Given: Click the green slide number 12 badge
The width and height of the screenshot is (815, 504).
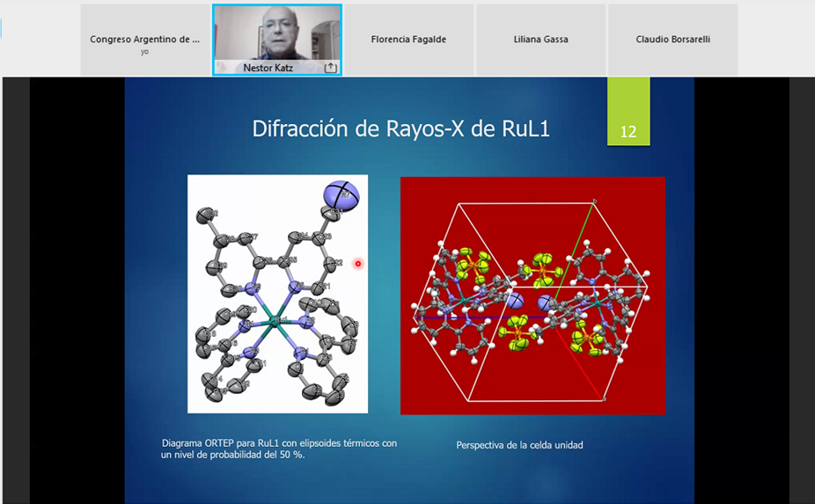Looking at the screenshot, I should pyautogui.click(x=628, y=132).
